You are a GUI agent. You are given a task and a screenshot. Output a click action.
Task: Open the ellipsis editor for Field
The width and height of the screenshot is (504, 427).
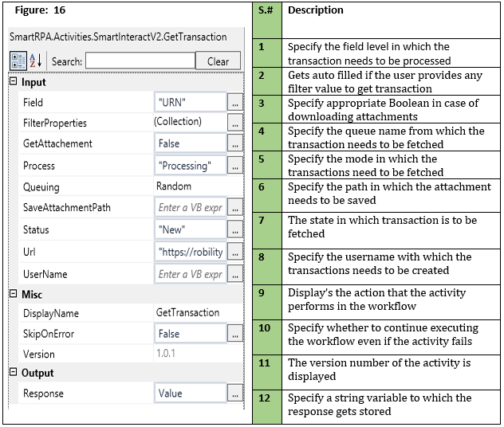pos(234,102)
